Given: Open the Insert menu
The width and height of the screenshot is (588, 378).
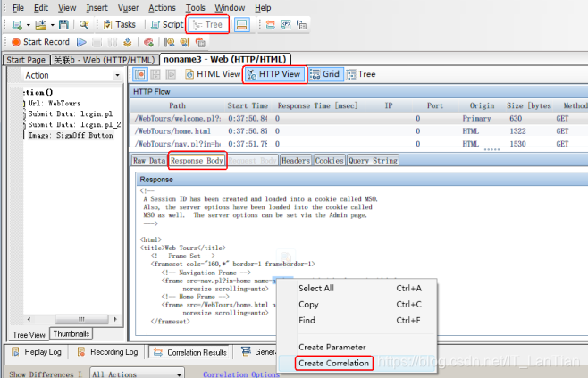Looking at the screenshot, I should pyautogui.click(x=97, y=8).
